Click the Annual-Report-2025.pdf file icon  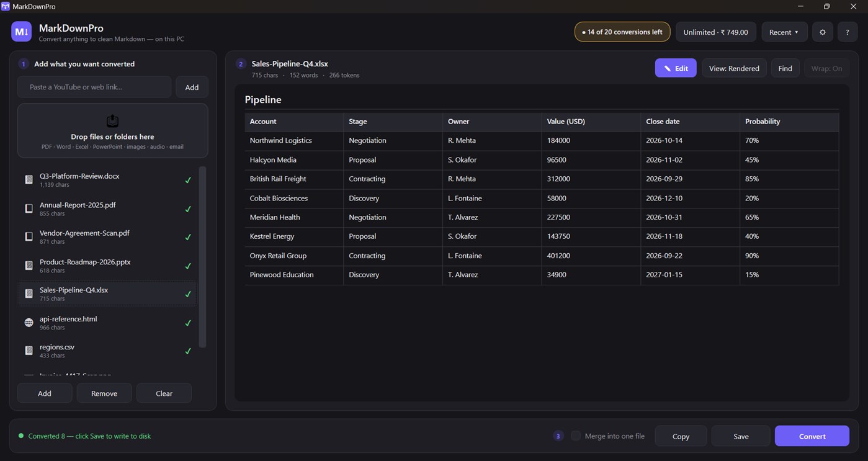[29, 208]
